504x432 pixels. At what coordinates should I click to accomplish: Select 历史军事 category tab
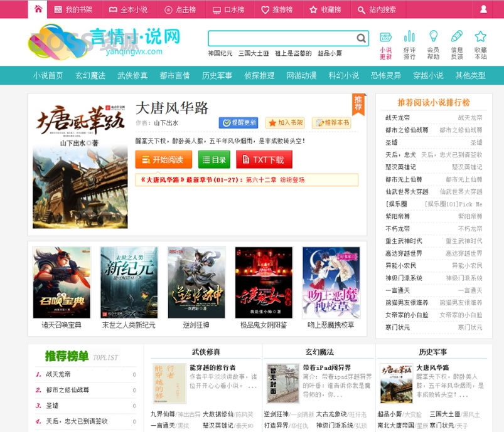[217, 75]
